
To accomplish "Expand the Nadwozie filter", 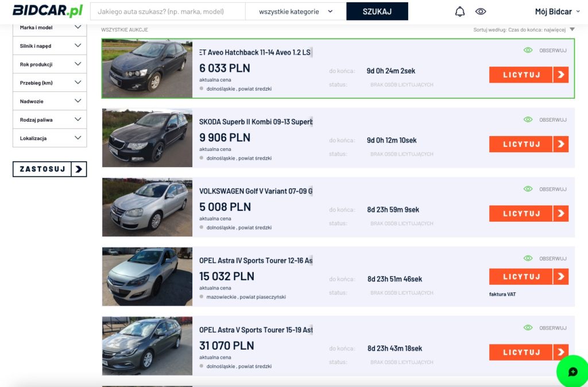I will (x=50, y=101).
